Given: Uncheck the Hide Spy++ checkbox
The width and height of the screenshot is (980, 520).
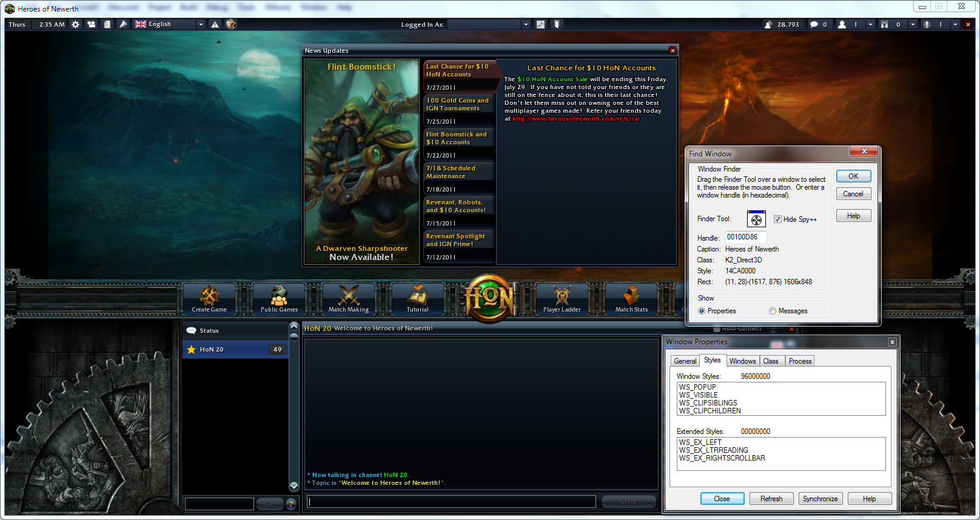Looking at the screenshot, I should 777,219.
